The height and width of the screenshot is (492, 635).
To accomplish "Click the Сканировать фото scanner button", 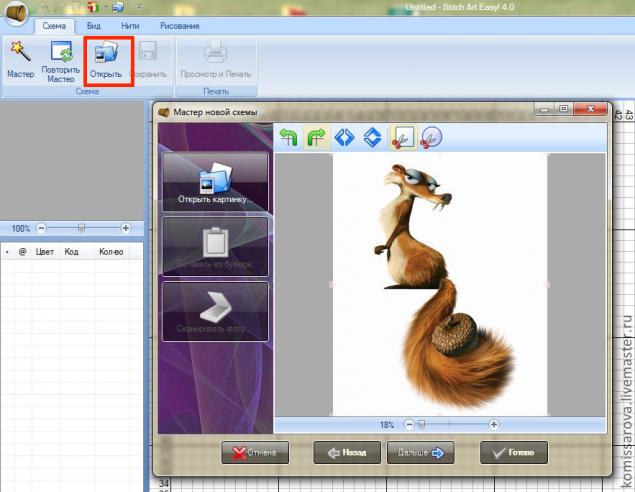I will click(215, 311).
